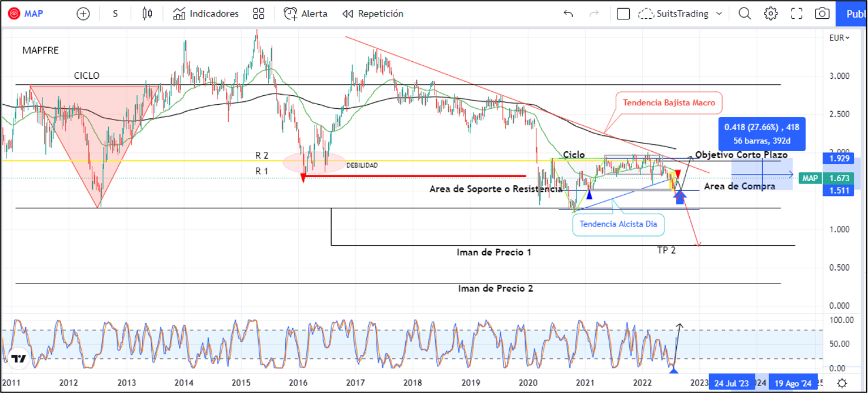
Task: Redo the last chart action
Action: pos(595,14)
